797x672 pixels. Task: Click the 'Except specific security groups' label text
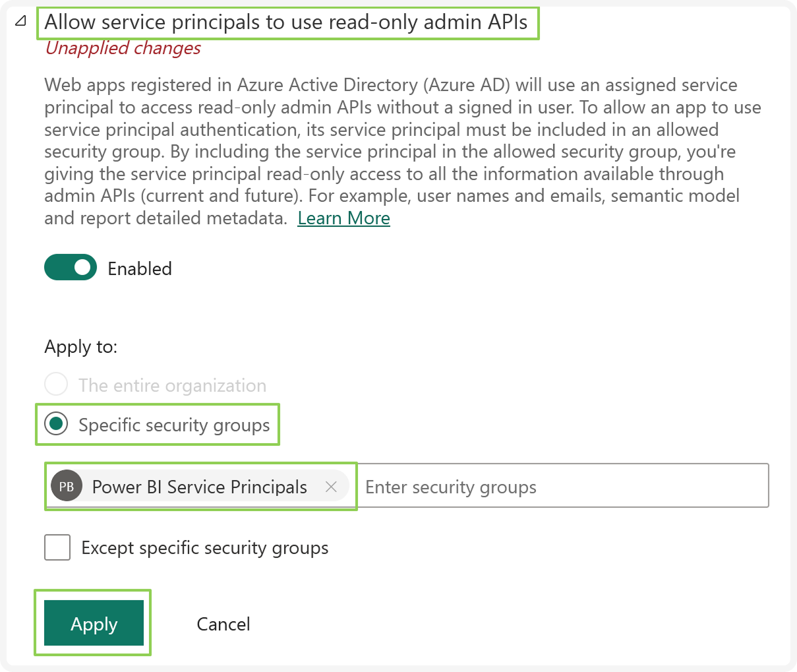click(x=204, y=548)
